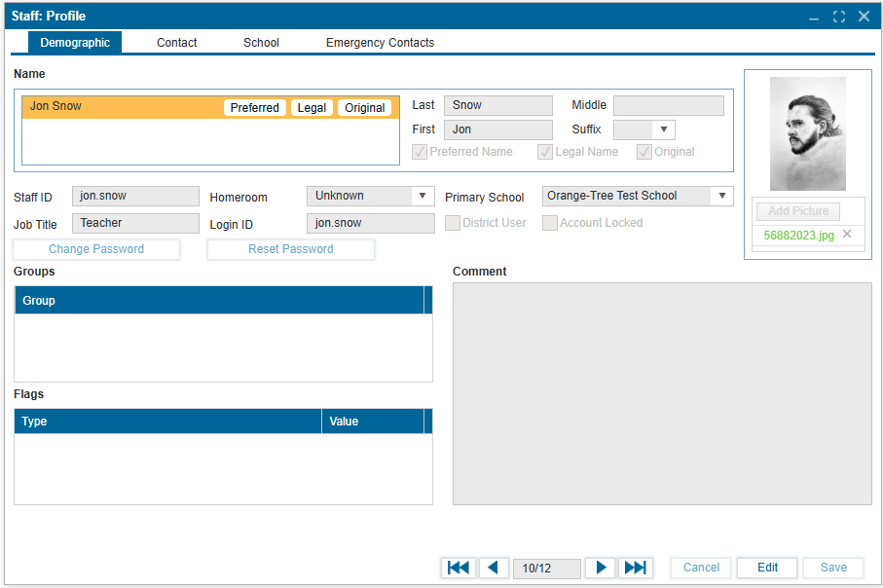This screenshot has width=883, height=588.
Task: Open the Suffix dropdown
Action: [663, 129]
